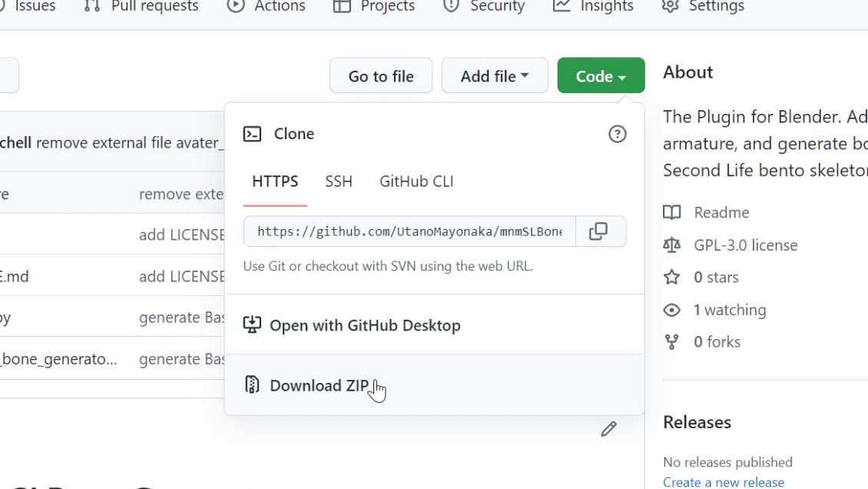Viewport: 868px width, 489px height.
Task: Click the repository clone URL field
Action: (409, 231)
